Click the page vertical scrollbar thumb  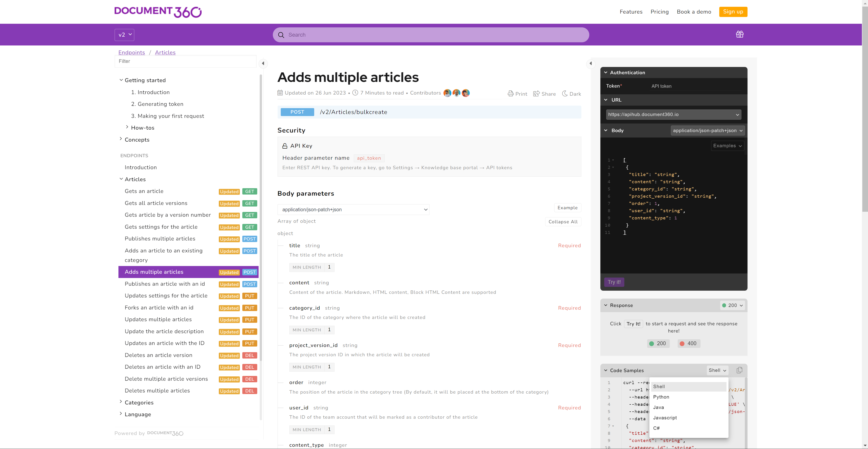click(865, 109)
